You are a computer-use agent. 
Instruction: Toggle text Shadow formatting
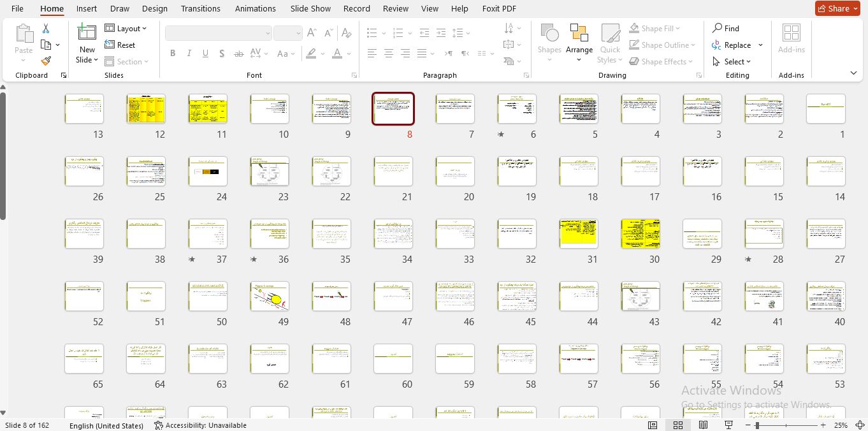[222, 54]
